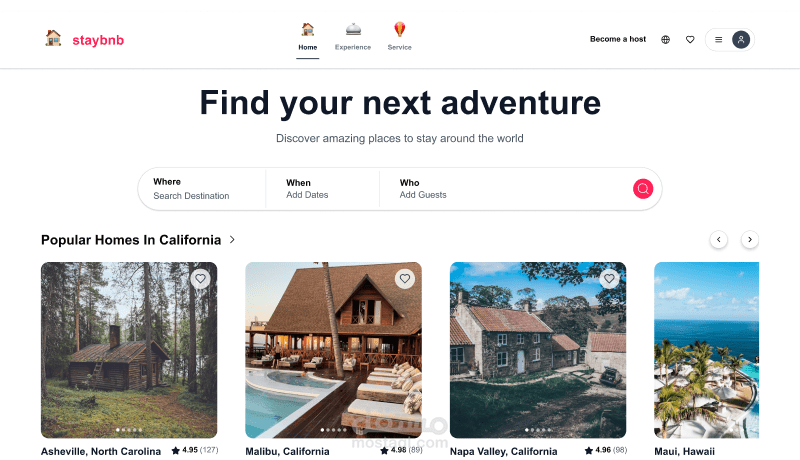This screenshot has width=800, height=460.
Task: Go to next homes carousel arrow
Action: click(x=749, y=240)
